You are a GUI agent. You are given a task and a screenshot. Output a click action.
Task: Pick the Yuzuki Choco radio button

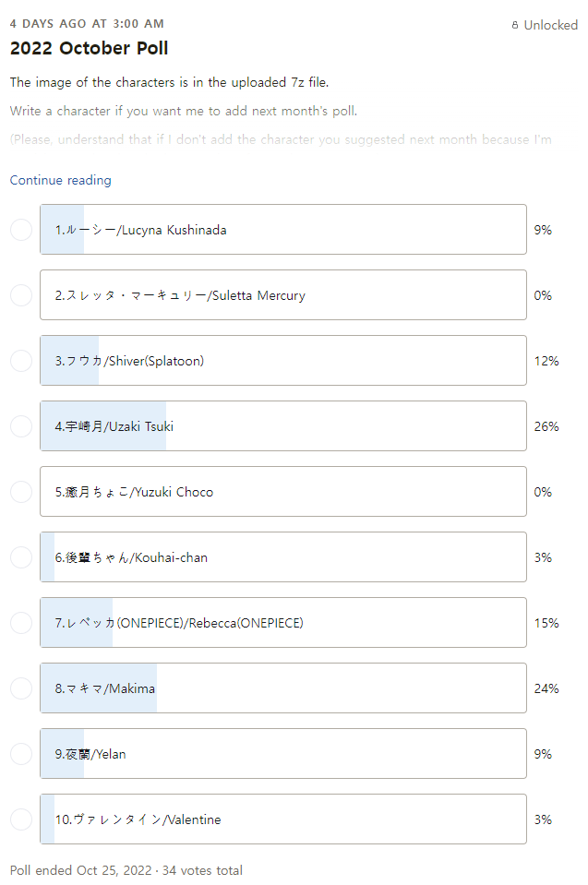(x=21, y=492)
